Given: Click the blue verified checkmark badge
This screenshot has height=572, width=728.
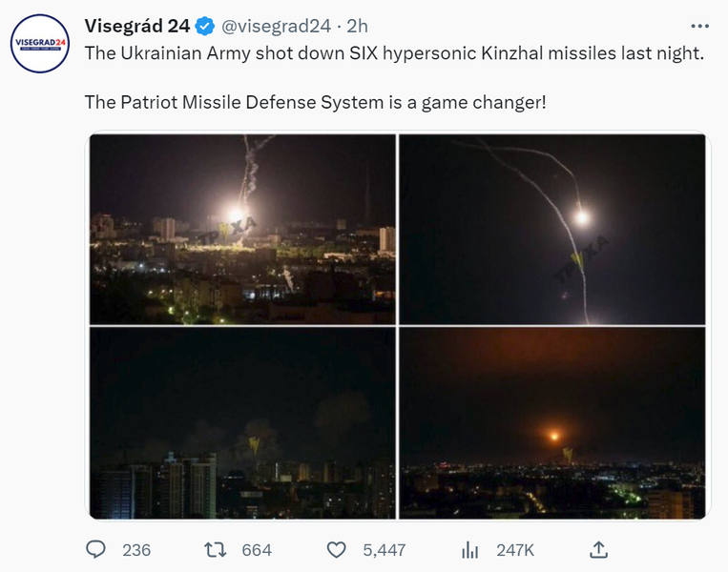Looking at the screenshot, I should click(205, 26).
